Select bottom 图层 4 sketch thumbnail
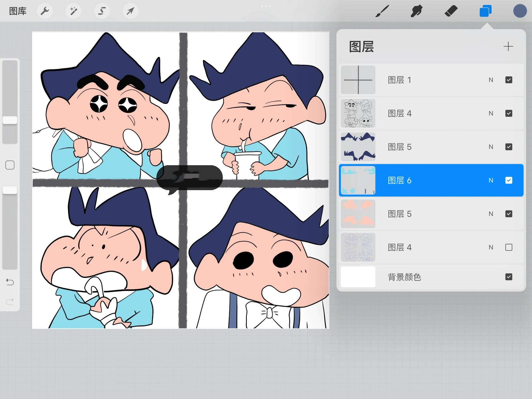The height and width of the screenshot is (399, 532). (358, 247)
